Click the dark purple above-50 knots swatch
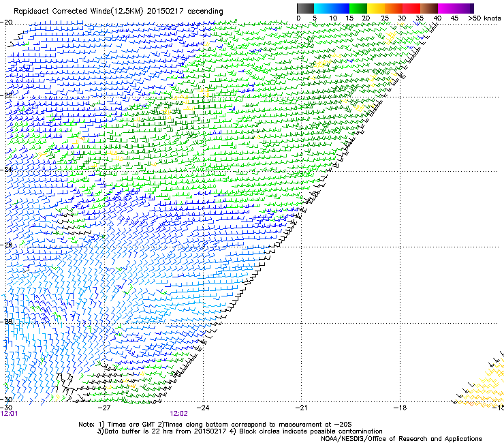The height and width of the screenshot is (443, 504). click(472, 8)
